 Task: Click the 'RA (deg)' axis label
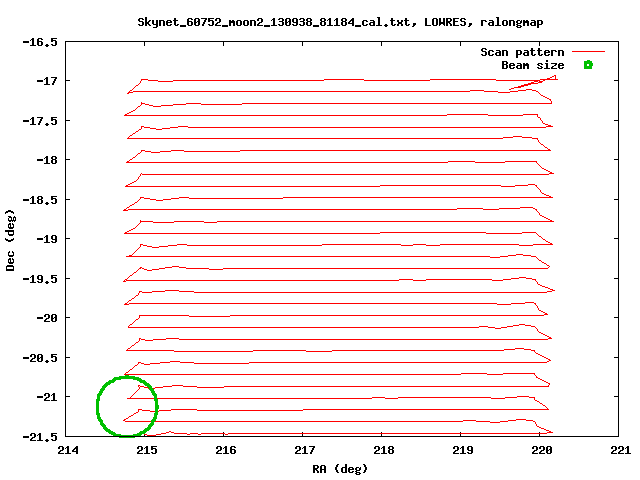[x=340, y=469]
